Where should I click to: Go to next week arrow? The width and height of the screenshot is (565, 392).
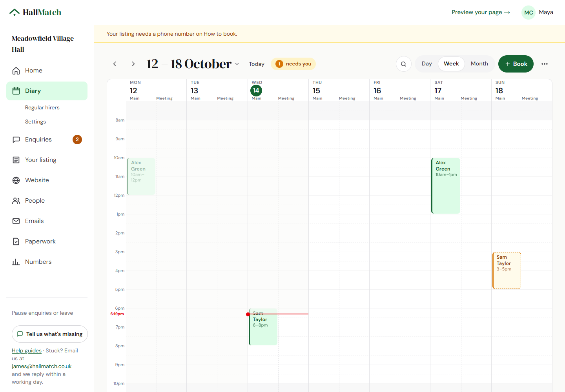[133, 64]
